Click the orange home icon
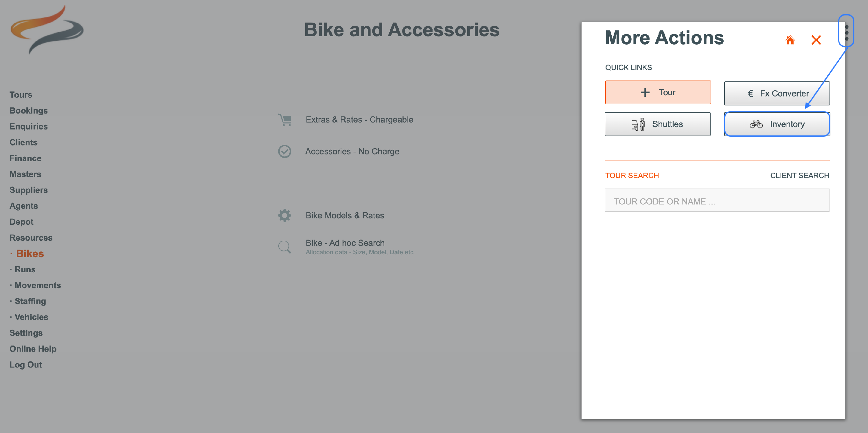Image resolution: width=868 pixels, height=433 pixels. (x=790, y=40)
